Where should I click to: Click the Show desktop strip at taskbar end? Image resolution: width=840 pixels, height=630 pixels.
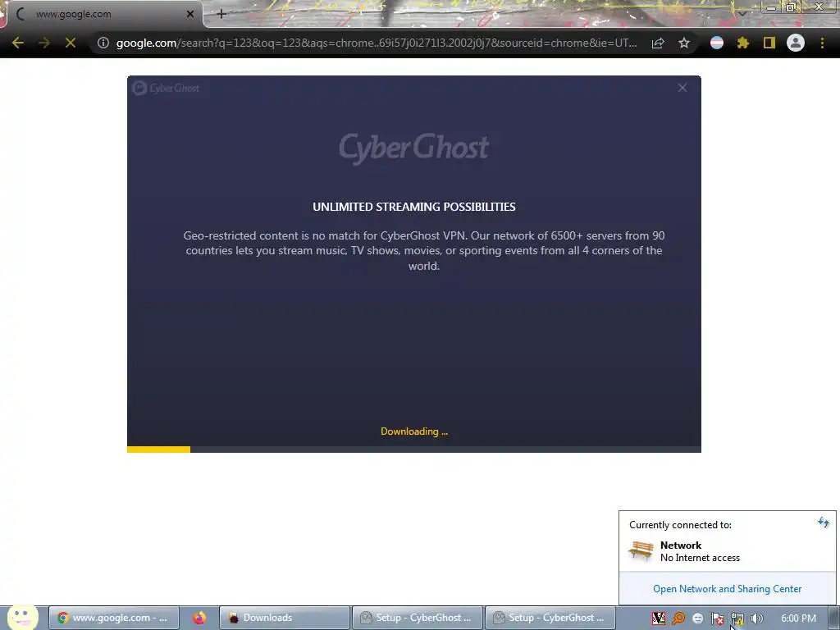tap(834, 618)
